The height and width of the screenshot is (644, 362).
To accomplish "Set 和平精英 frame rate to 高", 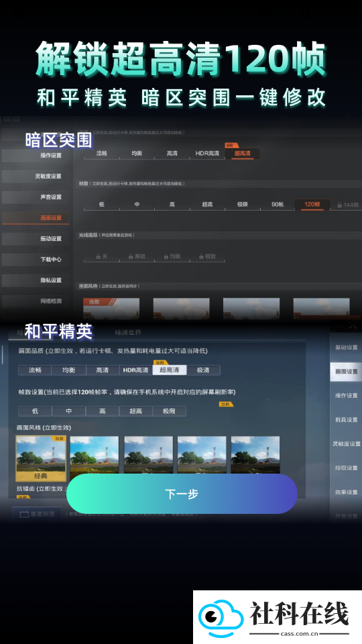I will click(x=102, y=411).
